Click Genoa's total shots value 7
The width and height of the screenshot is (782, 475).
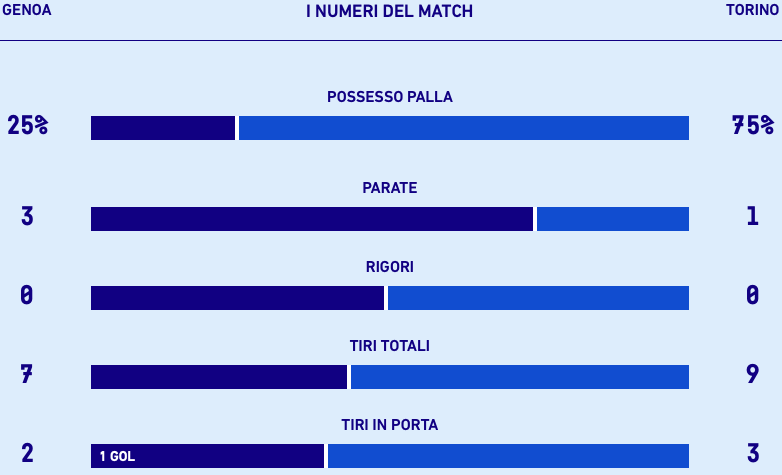27,374
